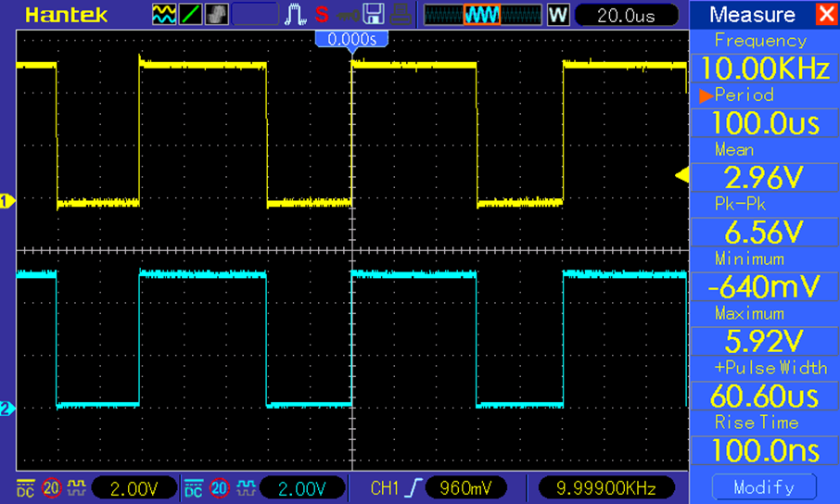840x504 pixels.
Task: Click the yellow trigger level arrow marker
Action: (682, 176)
